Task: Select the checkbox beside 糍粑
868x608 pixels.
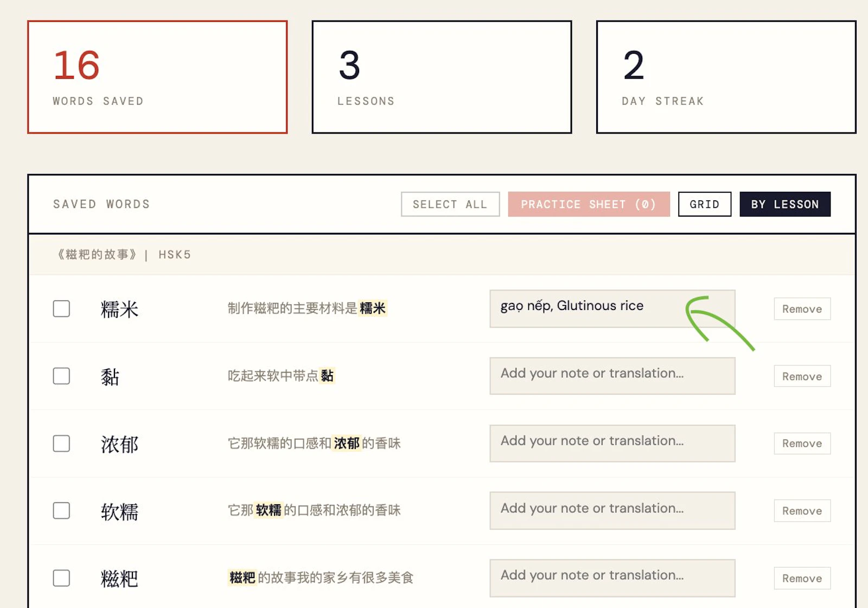Action: (61, 578)
